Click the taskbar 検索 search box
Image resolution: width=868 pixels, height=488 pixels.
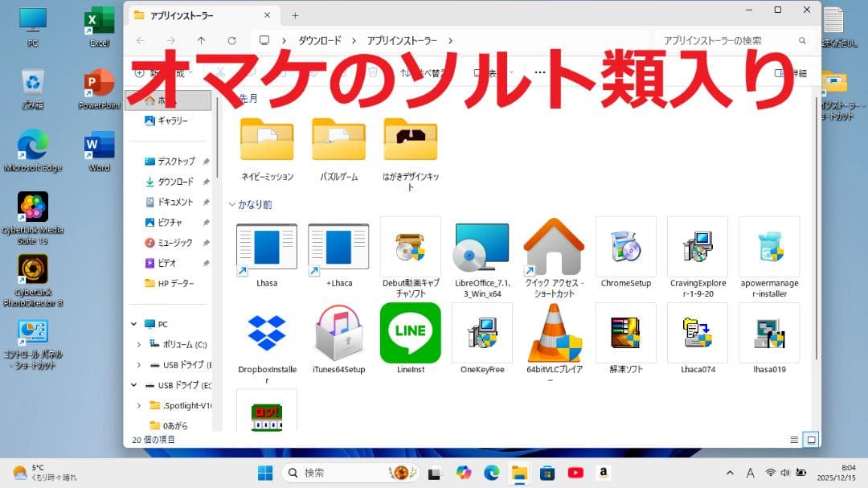tap(351, 473)
